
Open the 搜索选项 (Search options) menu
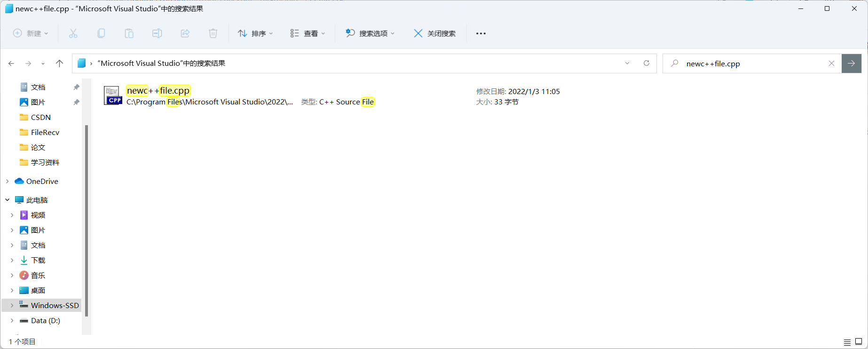point(370,33)
